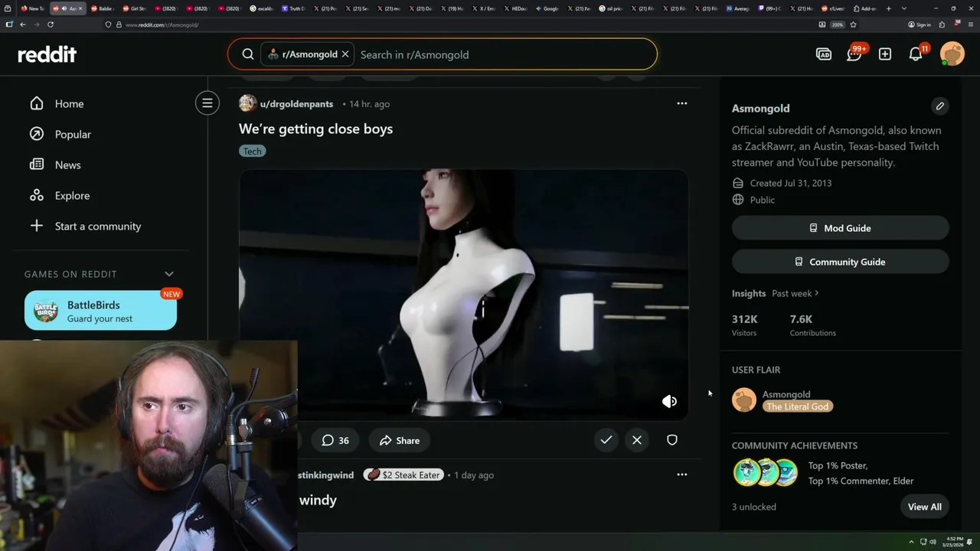Image resolution: width=980 pixels, height=551 pixels.
Task: Switch to the oil price Google tab
Action: tap(612, 8)
